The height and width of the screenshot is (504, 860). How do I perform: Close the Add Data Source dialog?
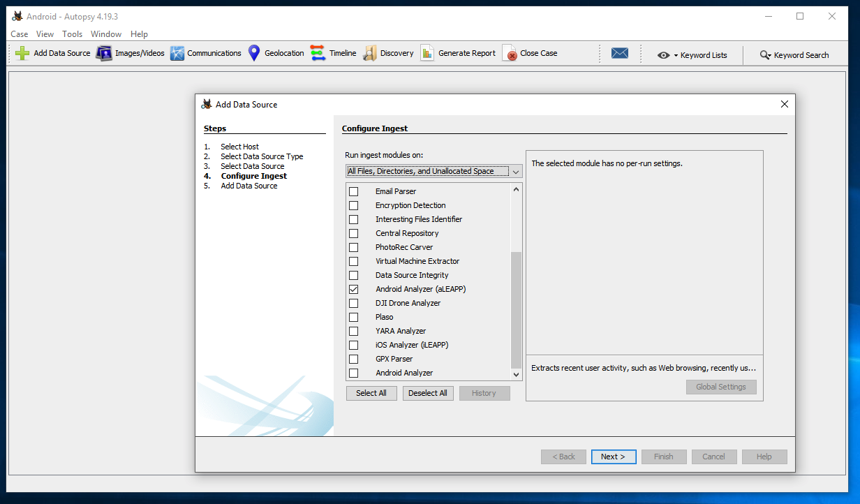(x=785, y=104)
